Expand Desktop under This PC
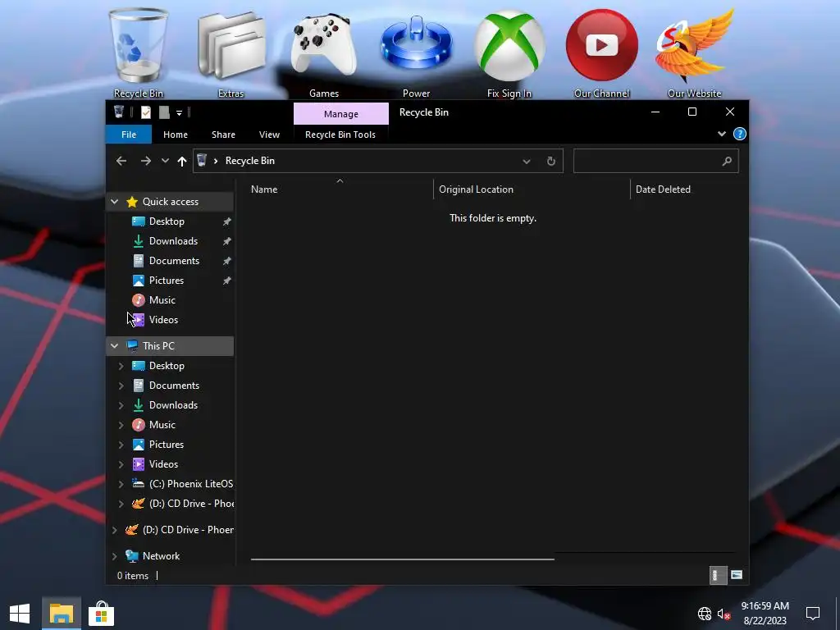Viewport: 840px width, 630px height. tap(121, 366)
